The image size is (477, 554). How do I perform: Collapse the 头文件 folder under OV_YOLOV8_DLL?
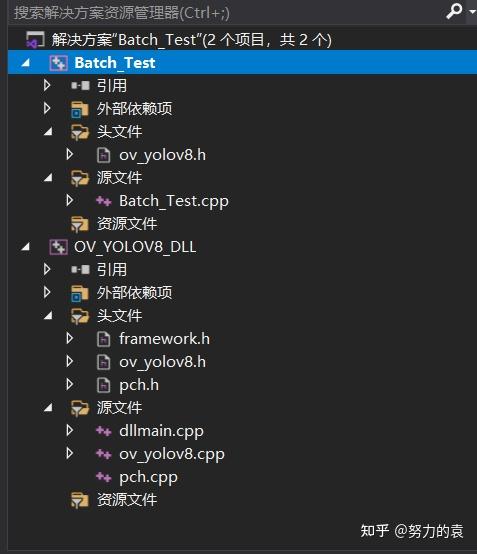(x=48, y=315)
